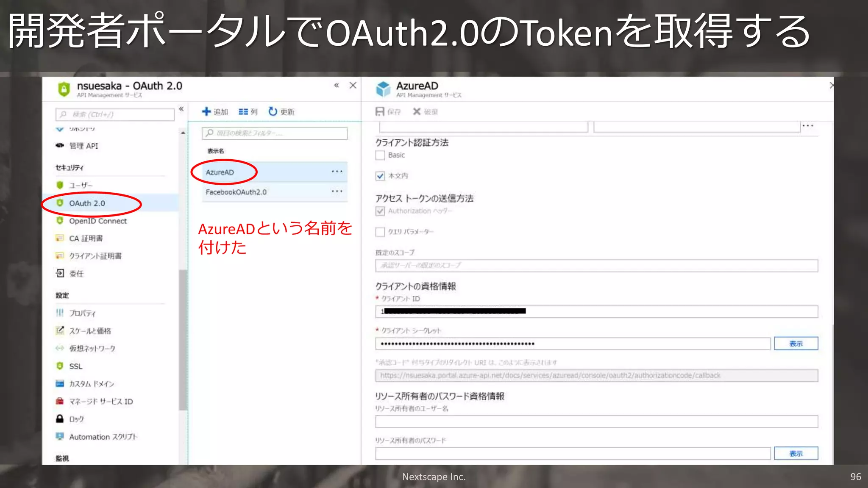Open OpenID Connect in sidebar

point(98,221)
